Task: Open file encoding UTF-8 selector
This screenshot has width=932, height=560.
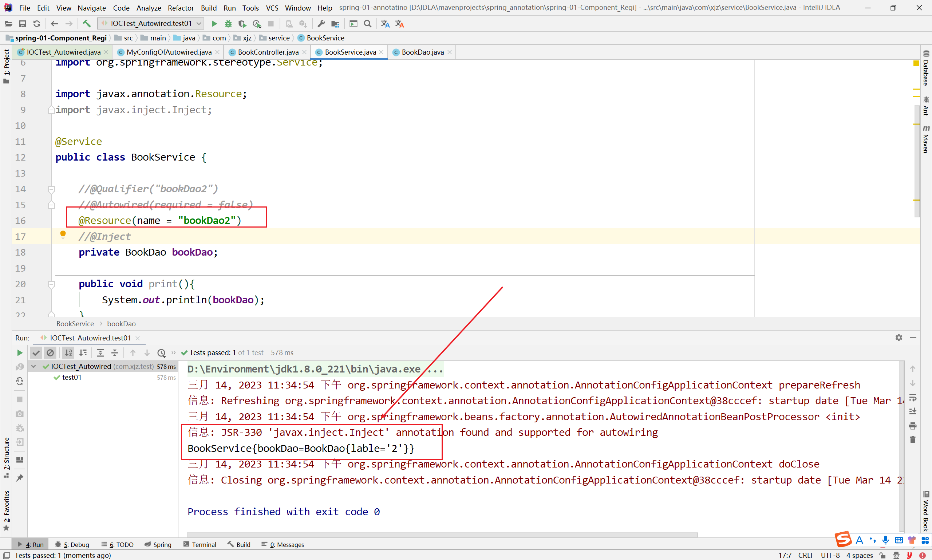Action: (830, 556)
